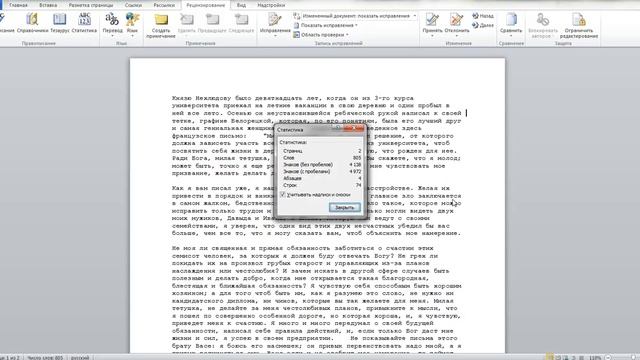Jump to previous change via Назад
Image resolution: width=640 pixels, height=360 pixels.
483,16
